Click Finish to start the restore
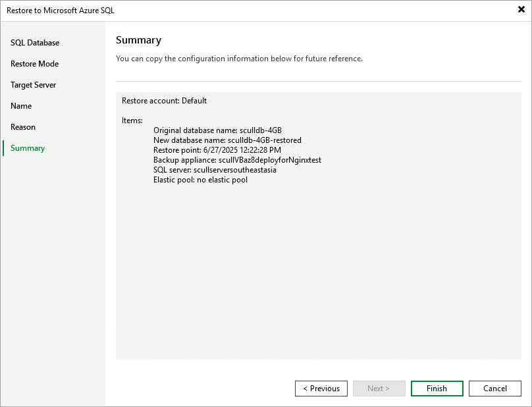 (x=437, y=389)
